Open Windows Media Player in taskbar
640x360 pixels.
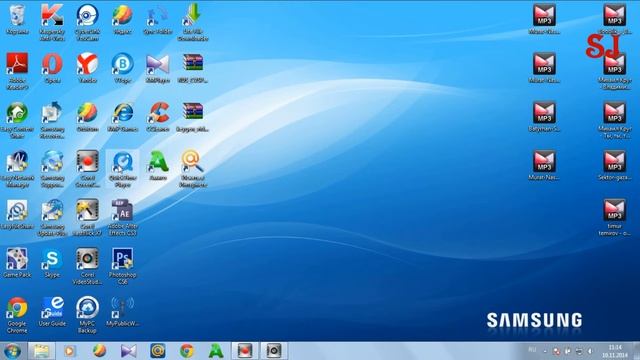[x=69, y=351]
